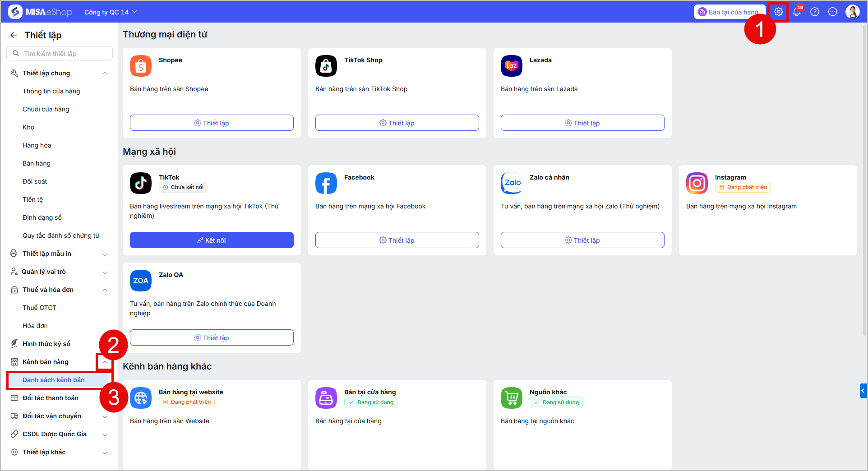Open the help question mark icon
The height and width of the screenshot is (471, 868).
815,12
